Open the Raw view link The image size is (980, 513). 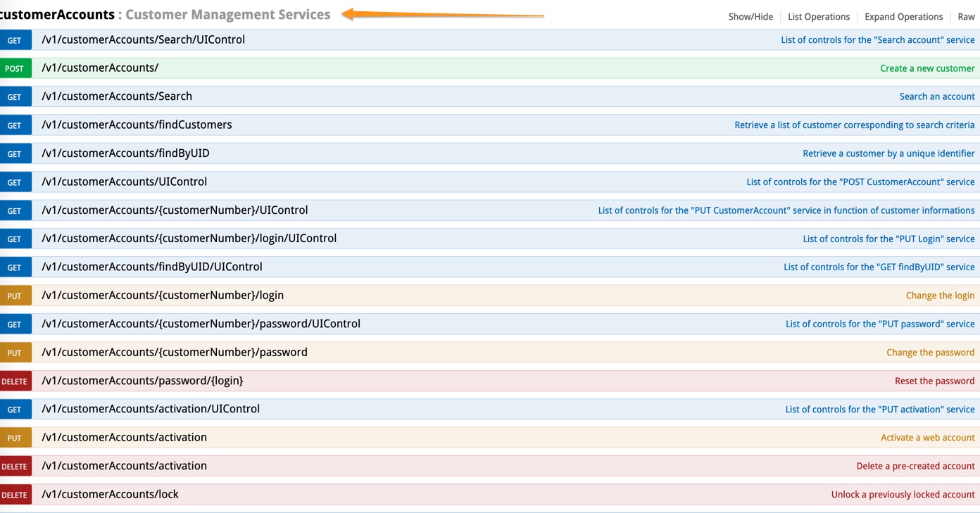pos(966,16)
